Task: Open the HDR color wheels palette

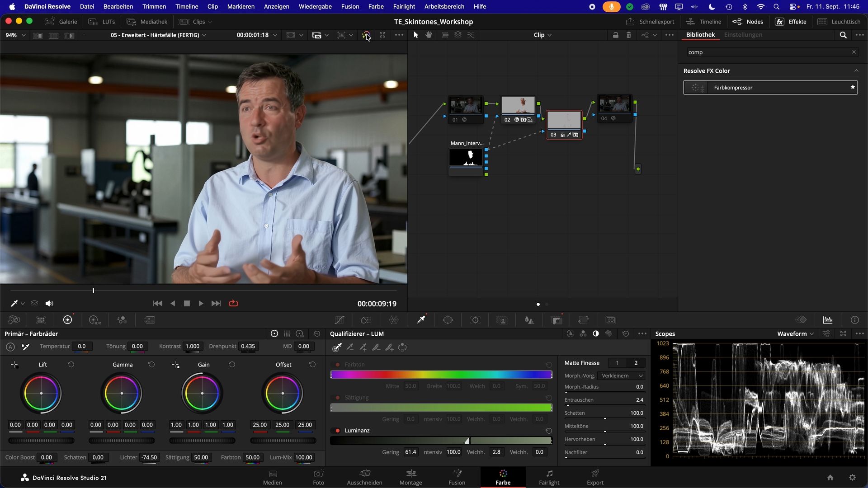Action: click(x=95, y=320)
